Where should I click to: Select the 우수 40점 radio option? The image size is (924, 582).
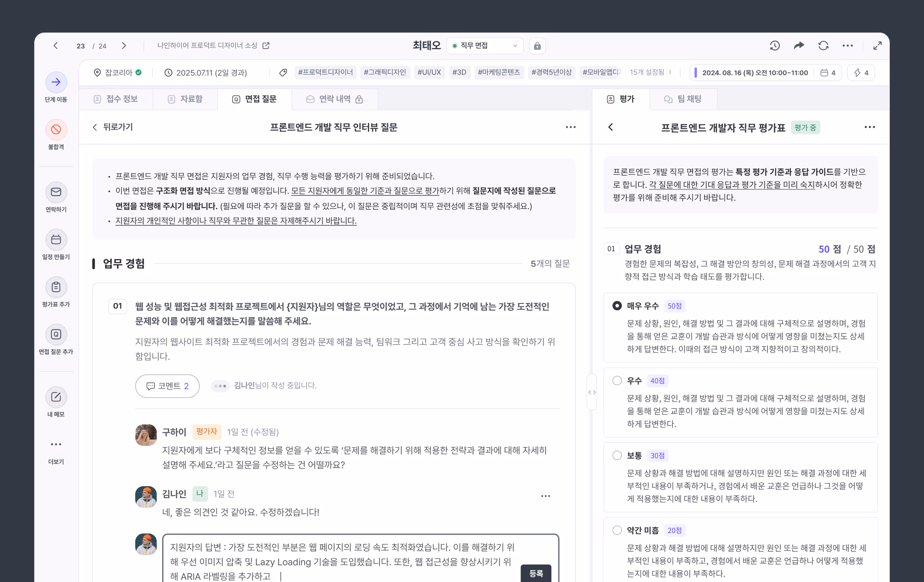617,380
